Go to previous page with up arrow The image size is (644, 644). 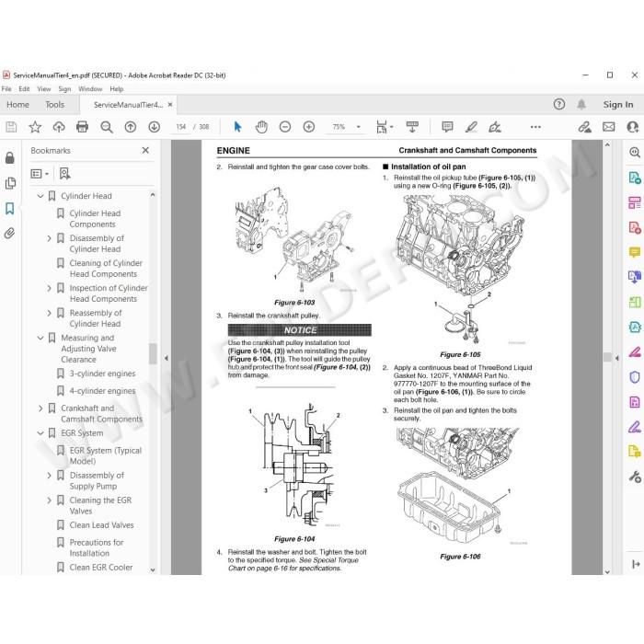point(131,127)
